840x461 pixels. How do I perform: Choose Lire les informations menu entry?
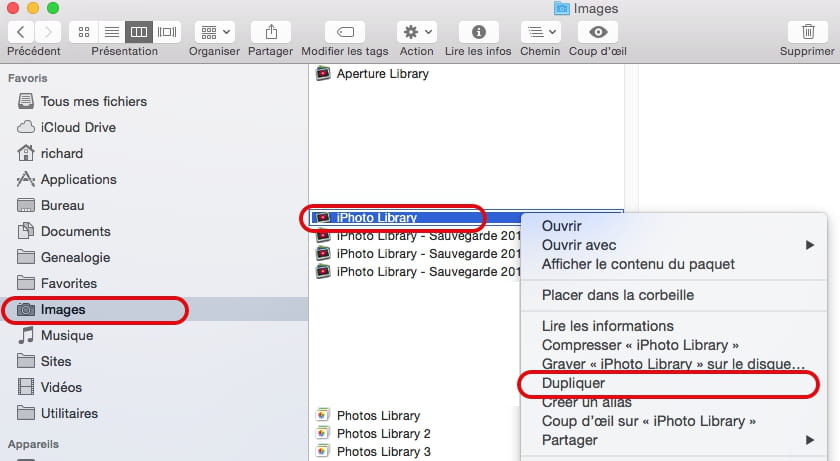pyautogui.click(x=674, y=326)
